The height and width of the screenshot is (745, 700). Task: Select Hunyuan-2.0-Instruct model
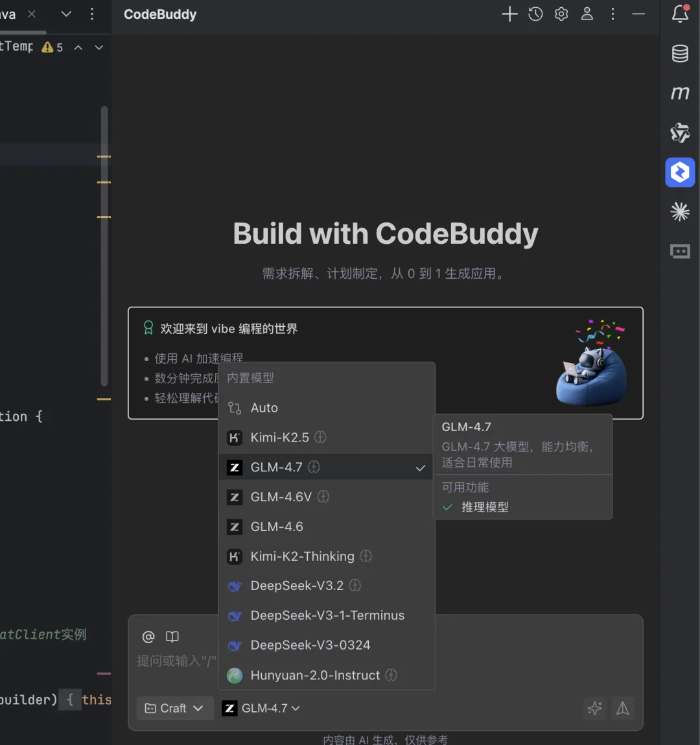point(327,675)
